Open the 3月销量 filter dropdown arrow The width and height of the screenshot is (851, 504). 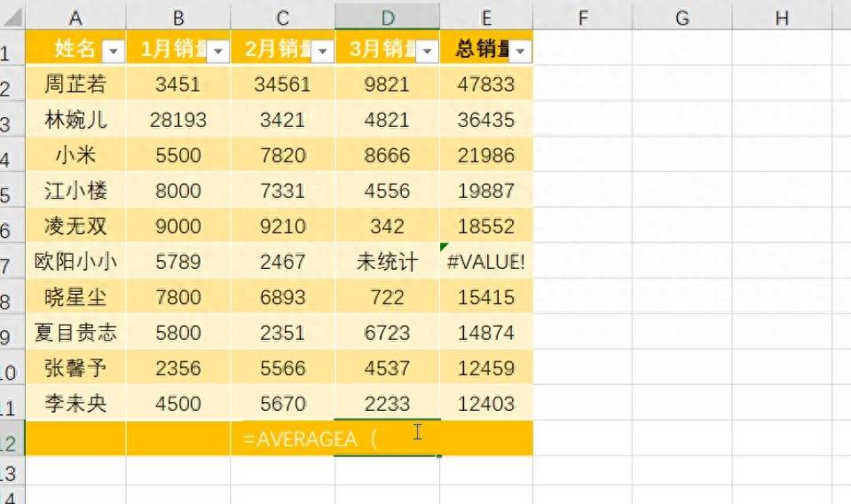427,51
